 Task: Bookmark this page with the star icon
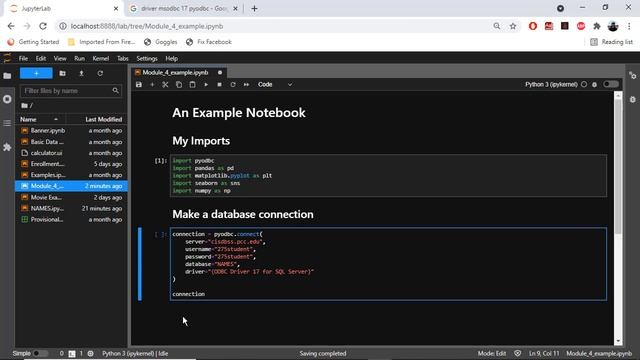pos(513,26)
